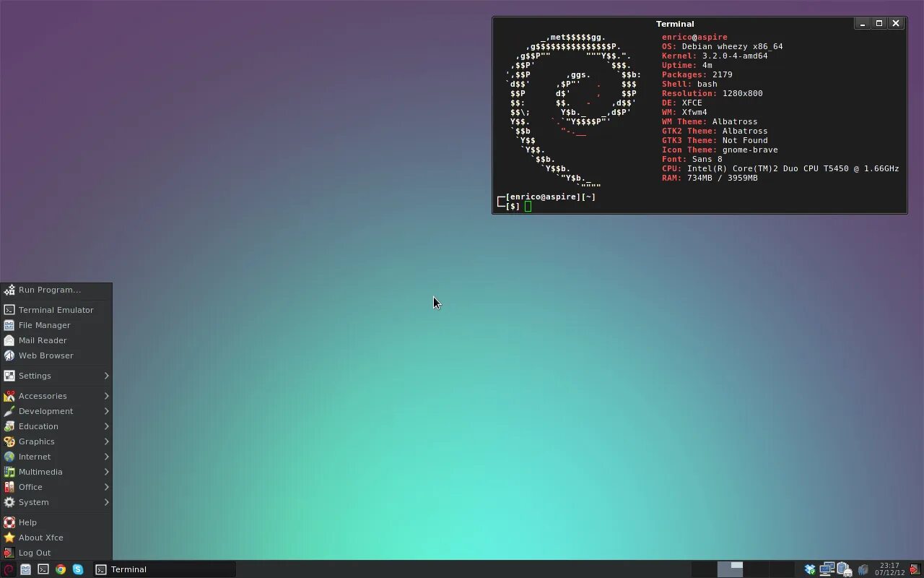924x578 pixels.
Task: Choose Run Program... from the menu
Action: 56,290
